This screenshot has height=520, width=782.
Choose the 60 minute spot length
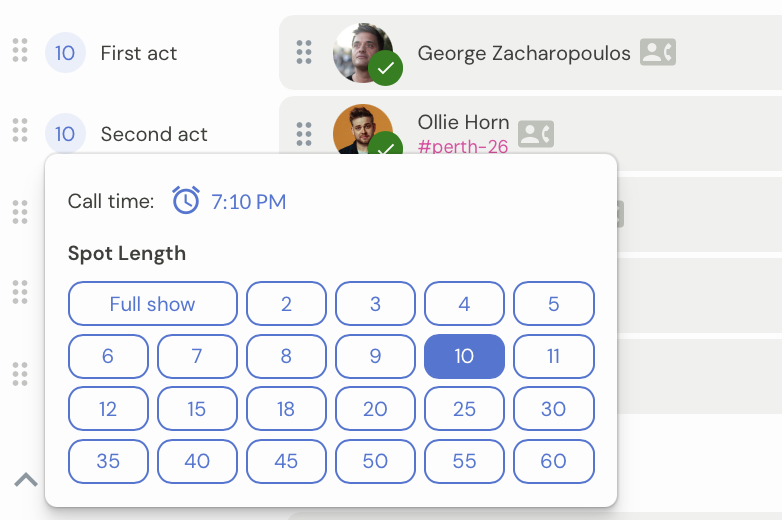pyautogui.click(x=553, y=461)
